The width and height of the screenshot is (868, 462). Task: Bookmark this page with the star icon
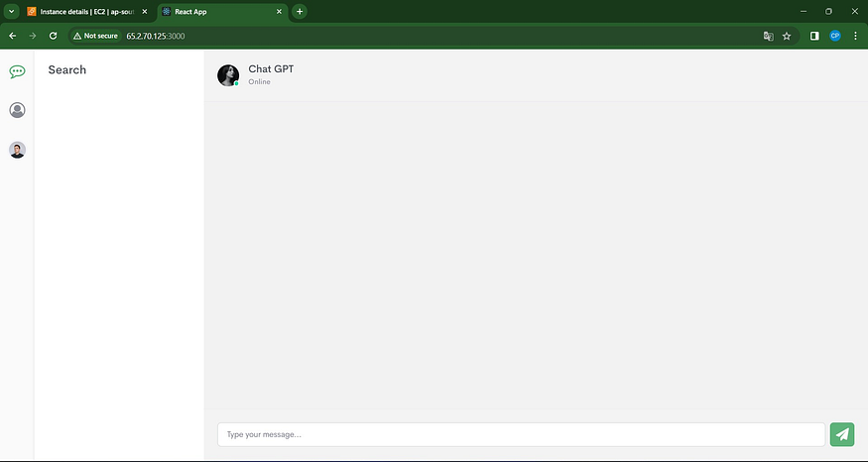(787, 36)
